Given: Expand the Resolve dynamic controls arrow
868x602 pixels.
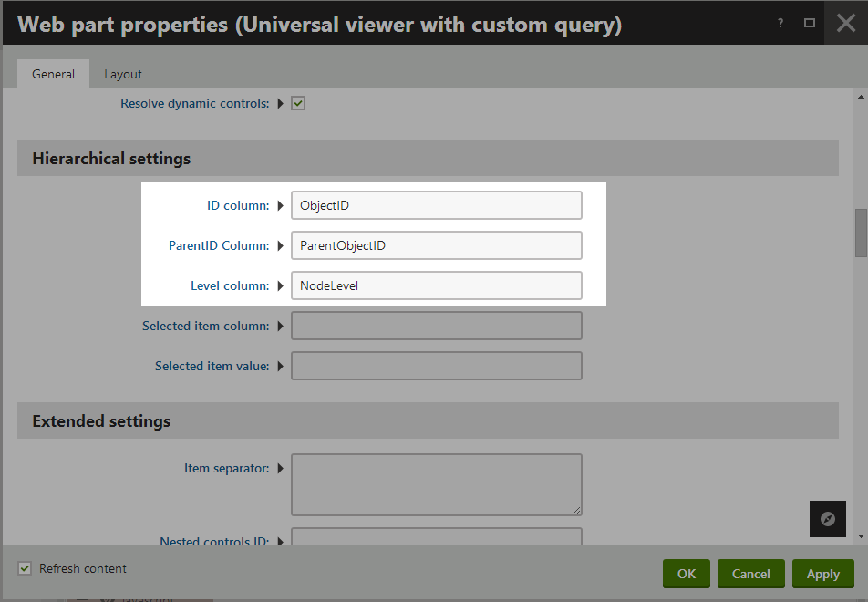Looking at the screenshot, I should (x=281, y=104).
